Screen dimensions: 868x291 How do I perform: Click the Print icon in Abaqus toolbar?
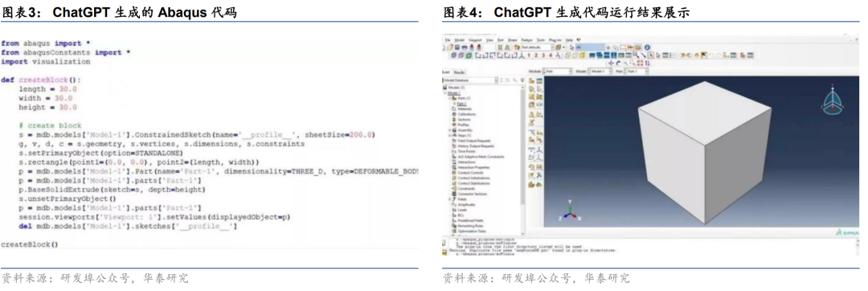465,47
